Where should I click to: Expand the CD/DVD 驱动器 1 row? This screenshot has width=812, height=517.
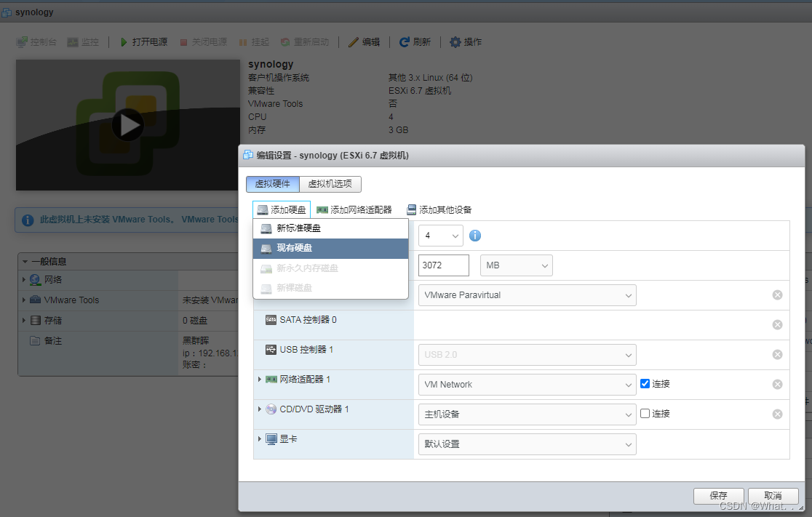pos(260,409)
